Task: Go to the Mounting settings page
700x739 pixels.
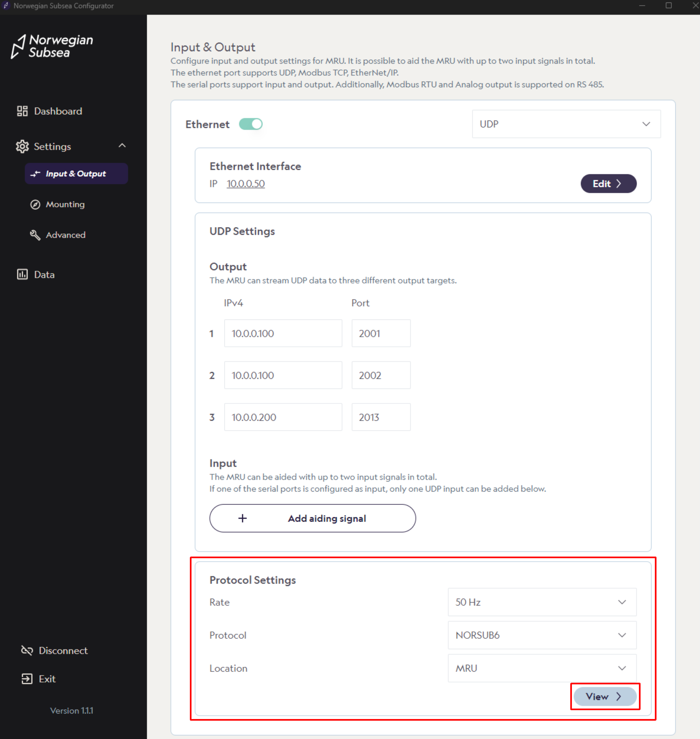Action: 65,205
